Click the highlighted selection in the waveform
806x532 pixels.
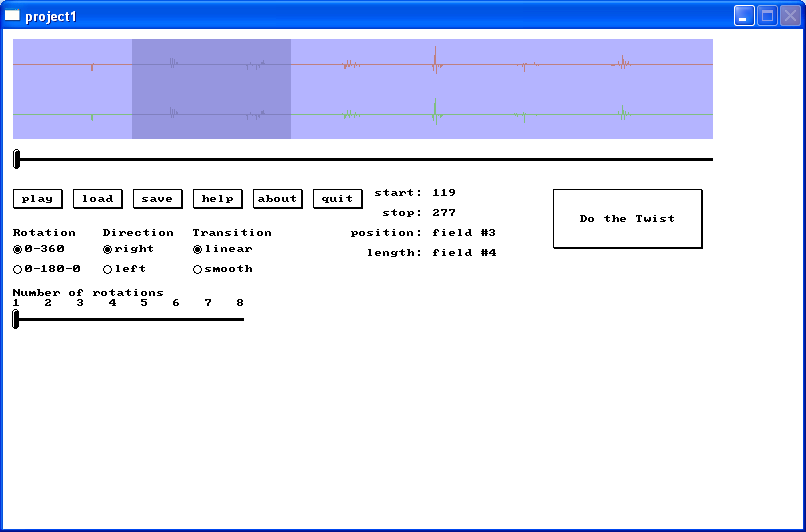pyautogui.click(x=211, y=89)
